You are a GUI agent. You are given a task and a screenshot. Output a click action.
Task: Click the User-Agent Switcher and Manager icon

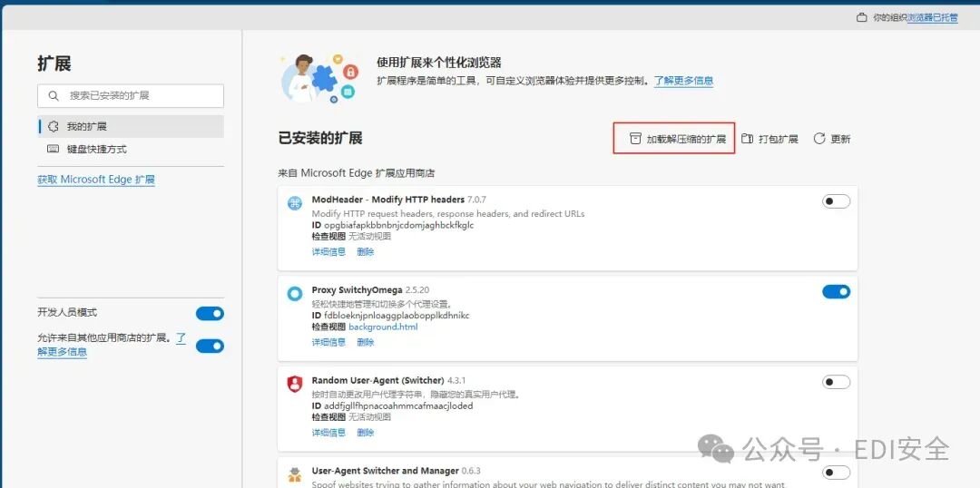294,474
